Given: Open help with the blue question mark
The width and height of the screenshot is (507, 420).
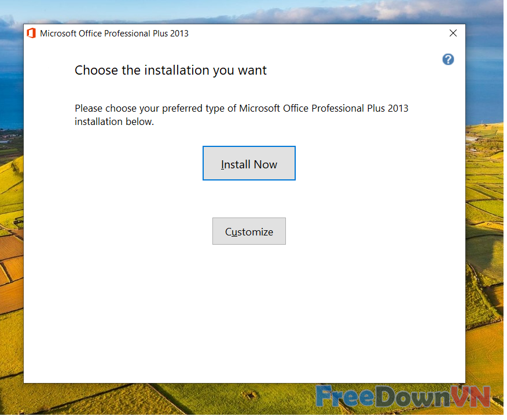Looking at the screenshot, I should click(x=448, y=59).
